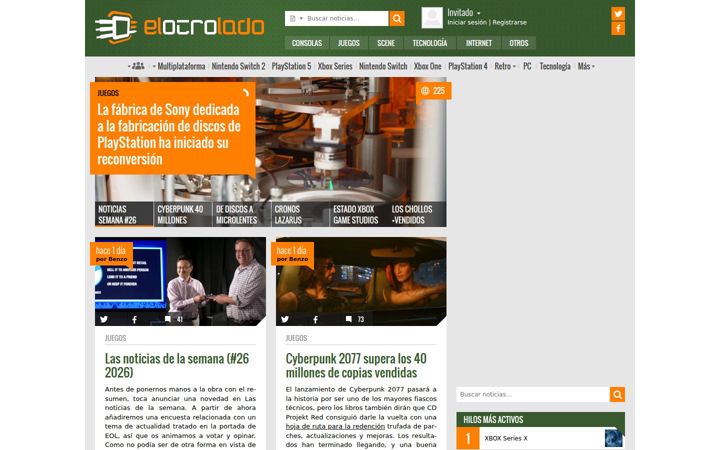Go to Xbox One section
720x450 pixels.
(x=428, y=66)
